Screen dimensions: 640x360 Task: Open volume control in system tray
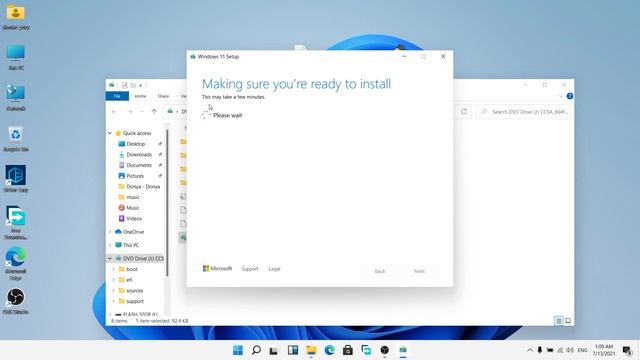pos(570,350)
